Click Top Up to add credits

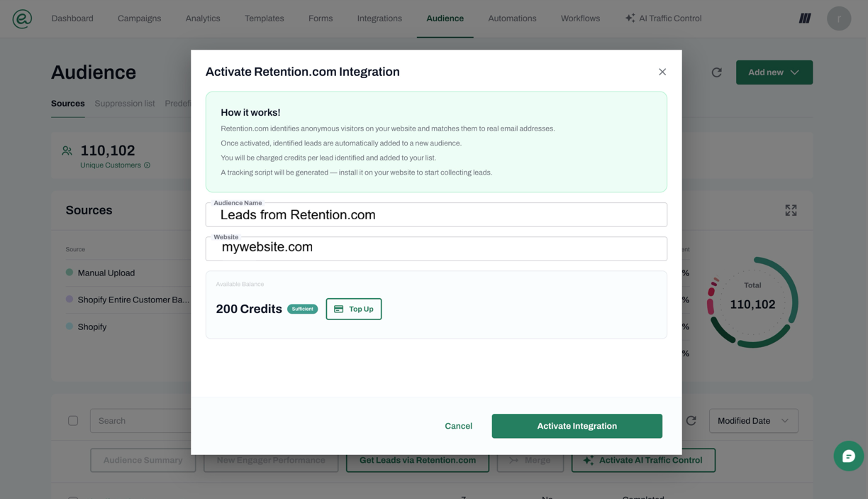tap(354, 309)
